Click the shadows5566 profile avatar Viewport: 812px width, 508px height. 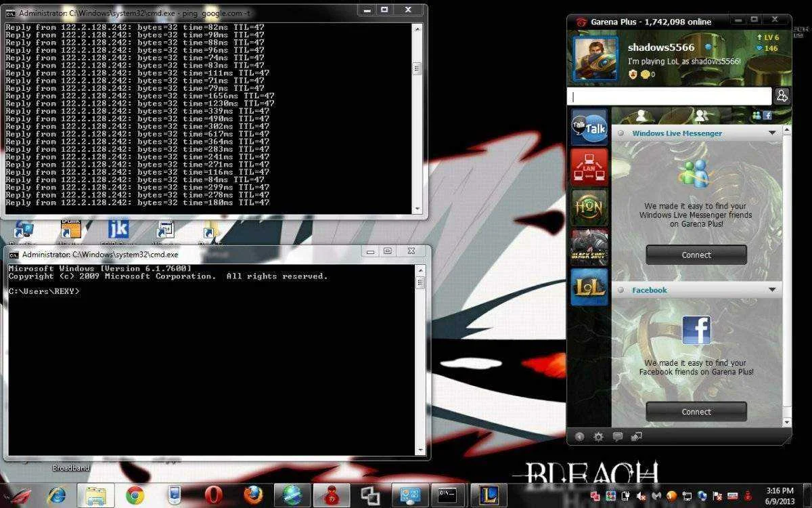pyautogui.click(x=595, y=58)
